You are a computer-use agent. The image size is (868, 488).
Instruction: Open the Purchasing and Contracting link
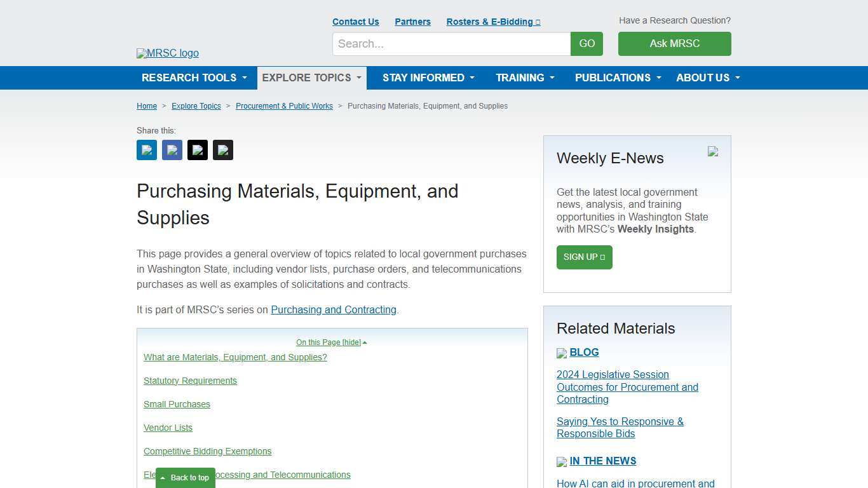334,309
